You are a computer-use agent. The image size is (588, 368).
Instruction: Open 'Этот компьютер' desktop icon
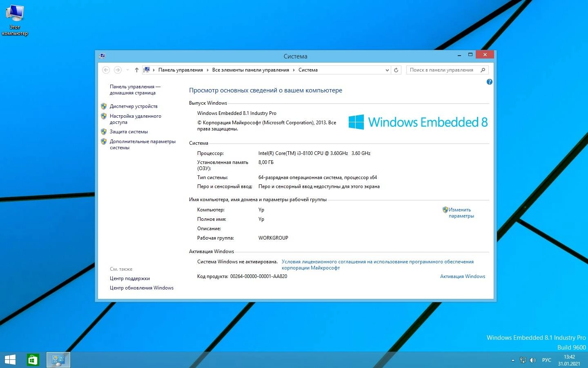(15, 20)
